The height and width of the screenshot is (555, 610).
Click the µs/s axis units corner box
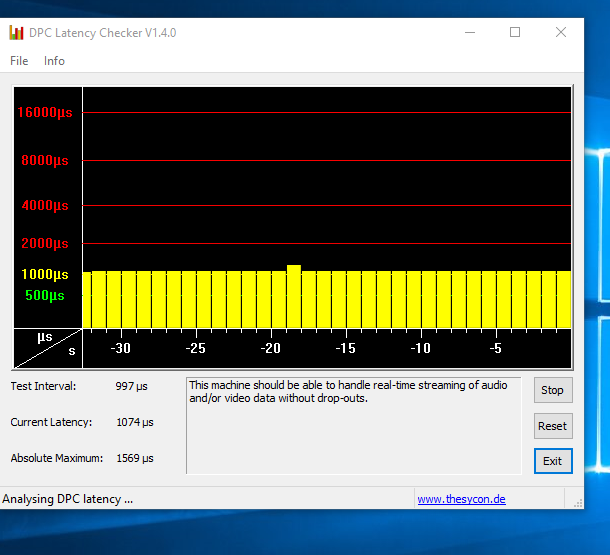click(x=48, y=348)
